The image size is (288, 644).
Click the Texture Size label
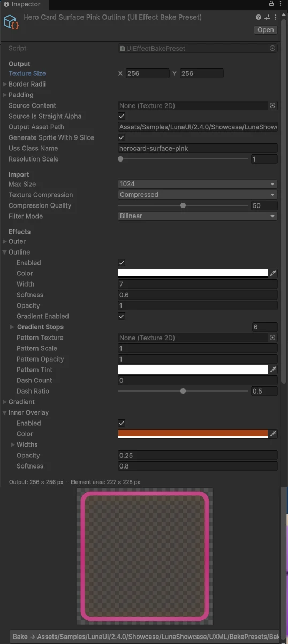click(x=27, y=73)
